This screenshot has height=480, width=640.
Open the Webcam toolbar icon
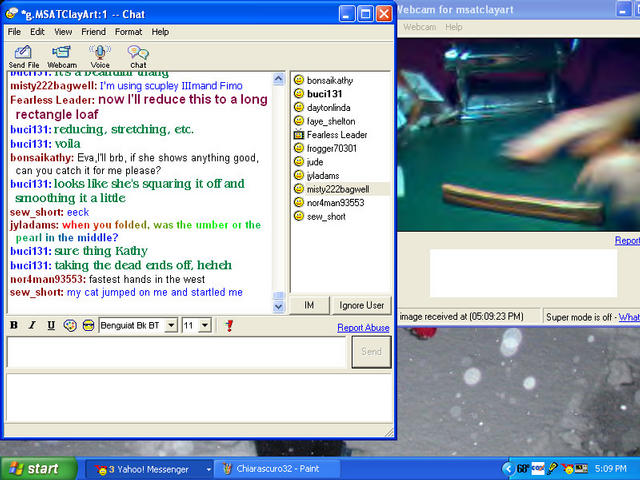coord(62,57)
